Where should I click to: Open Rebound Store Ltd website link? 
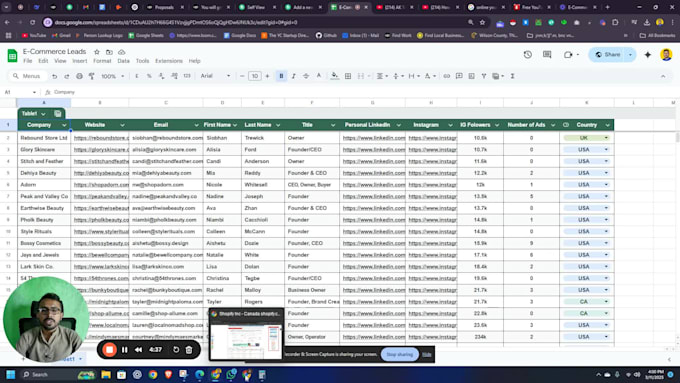pos(101,138)
